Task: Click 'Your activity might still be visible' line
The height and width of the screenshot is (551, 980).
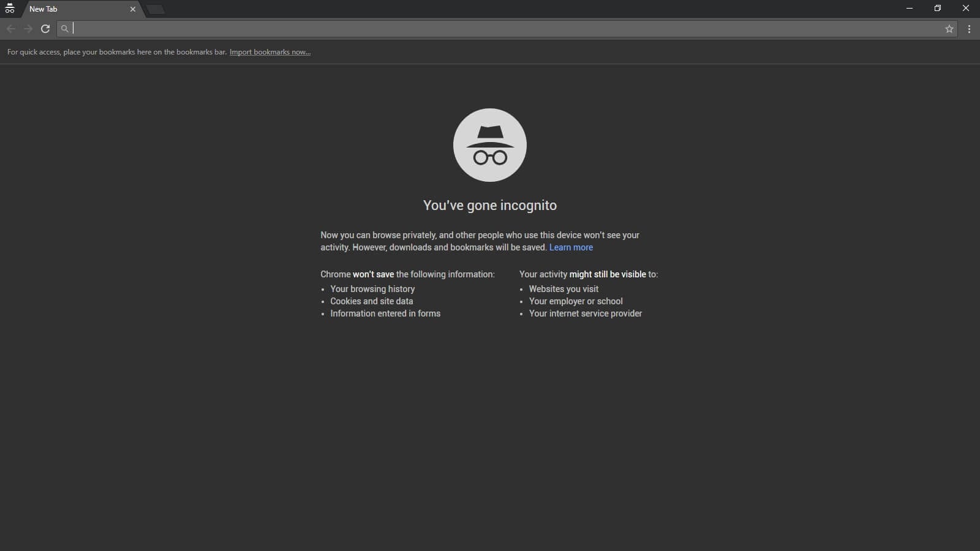Action: (x=589, y=274)
